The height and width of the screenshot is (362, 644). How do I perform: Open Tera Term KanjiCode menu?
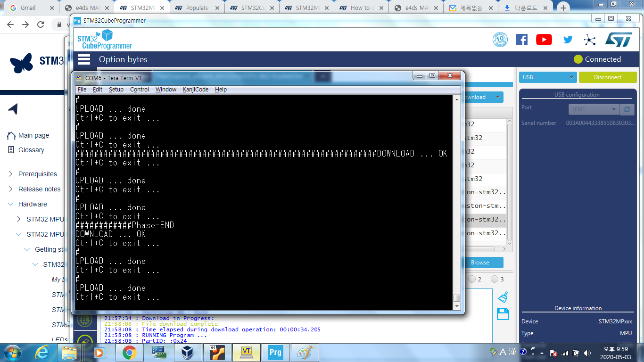click(196, 90)
